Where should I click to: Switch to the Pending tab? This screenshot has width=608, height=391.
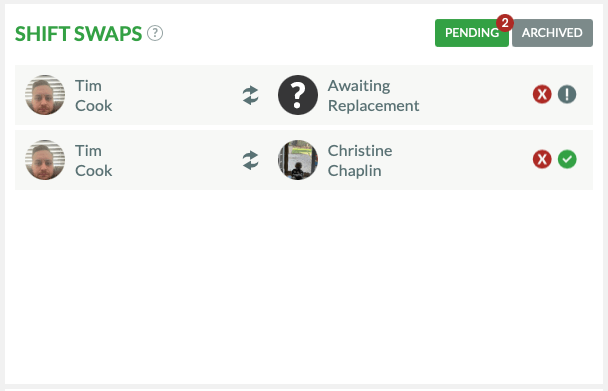click(x=472, y=33)
